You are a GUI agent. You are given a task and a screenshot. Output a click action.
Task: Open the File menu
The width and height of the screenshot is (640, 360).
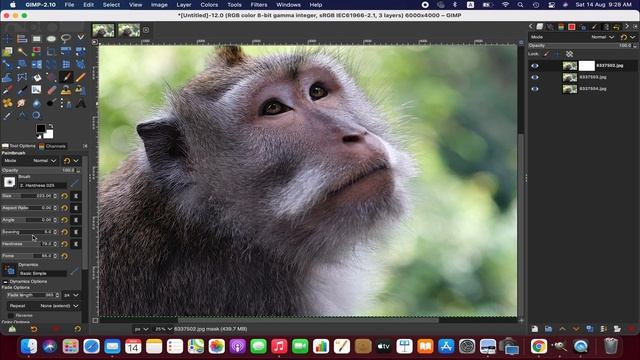(x=69, y=5)
